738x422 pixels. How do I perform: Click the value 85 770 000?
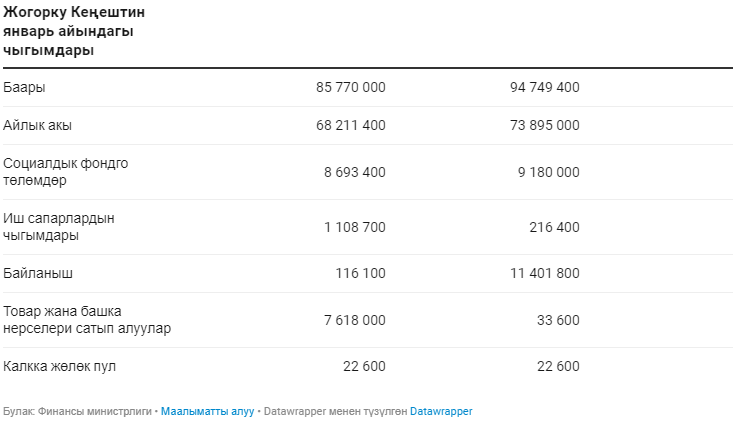[350, 88]
